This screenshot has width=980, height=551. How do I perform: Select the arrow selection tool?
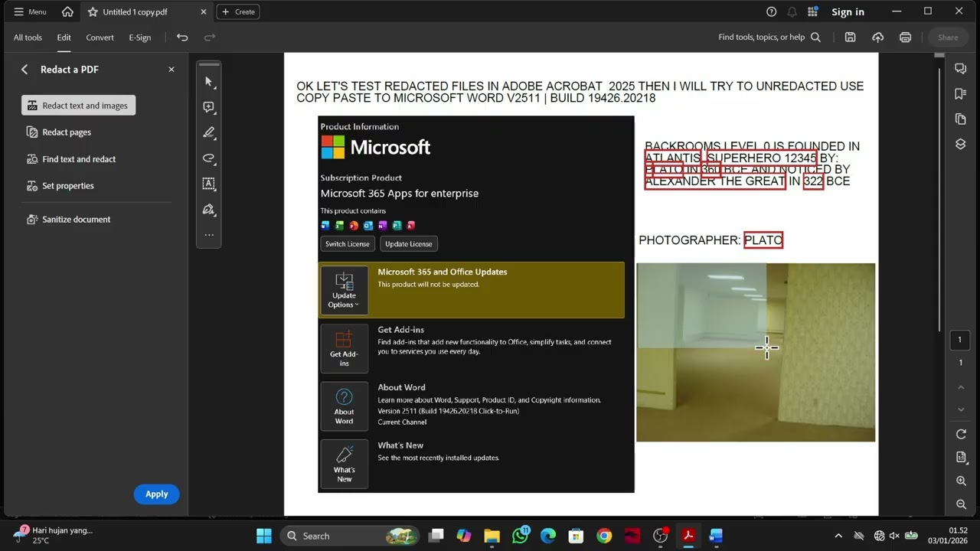[209, 82]
